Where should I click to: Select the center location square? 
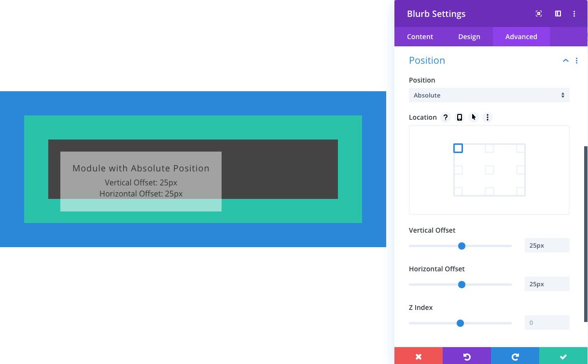click(489, 170)
